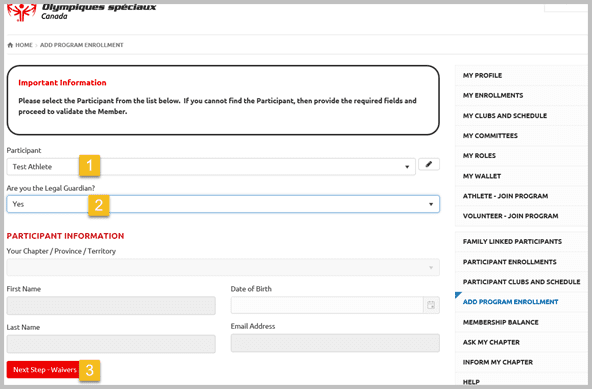592x389 pixels.
Task: Open the Chapter / Province / Territory dropdown
Action: 223,267
